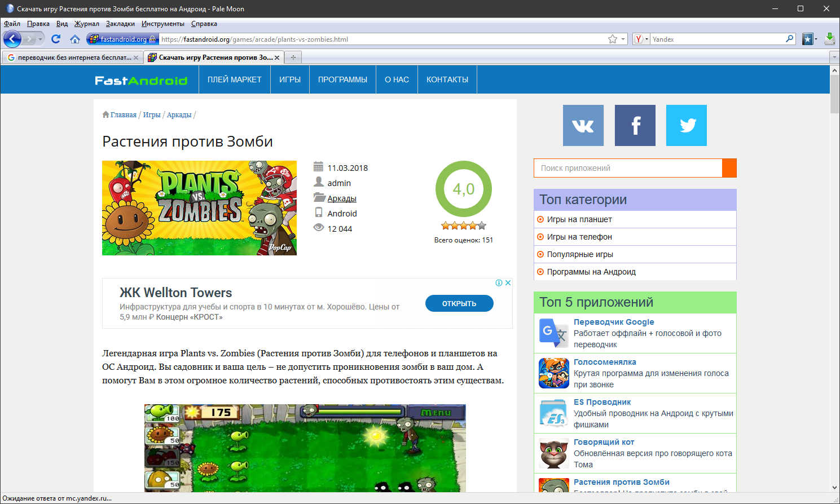Image resolution: width=840 pixels, height=504 pixels.
Task: Open the Вид menu
Action: [x=62, y=24]
